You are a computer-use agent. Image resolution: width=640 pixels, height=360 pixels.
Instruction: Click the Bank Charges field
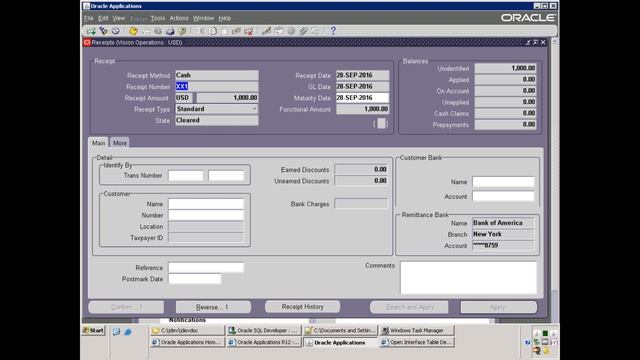click(361, 204)
